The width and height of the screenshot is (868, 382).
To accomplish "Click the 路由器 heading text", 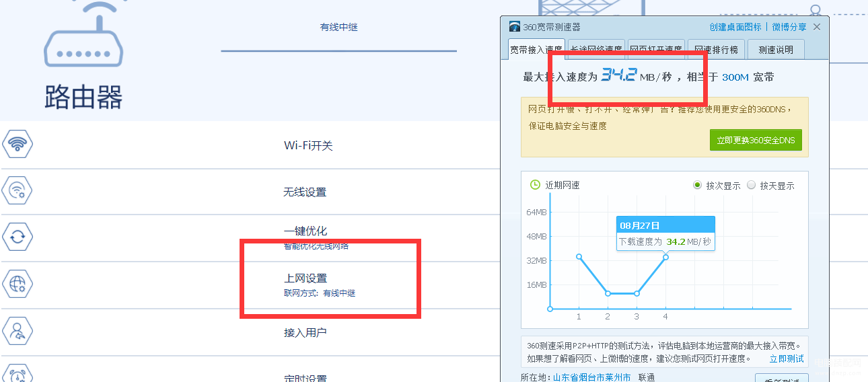I will pyautogui.click(x=83, y=97).
